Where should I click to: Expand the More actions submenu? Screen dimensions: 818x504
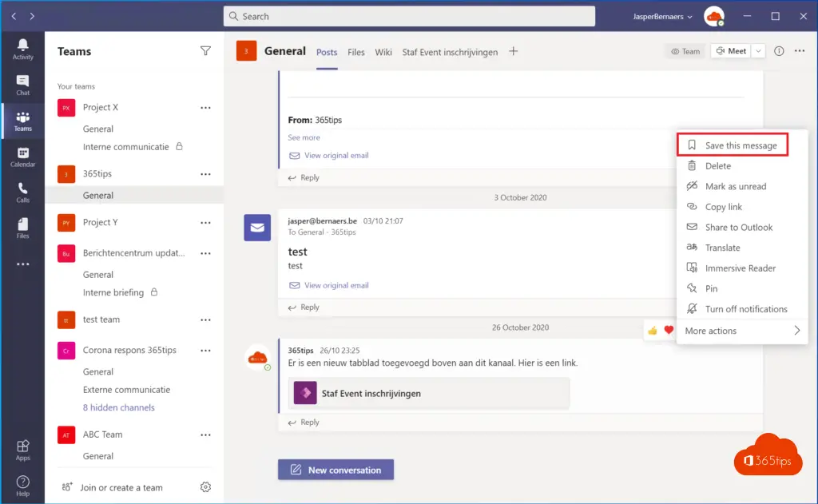[742, 331]
